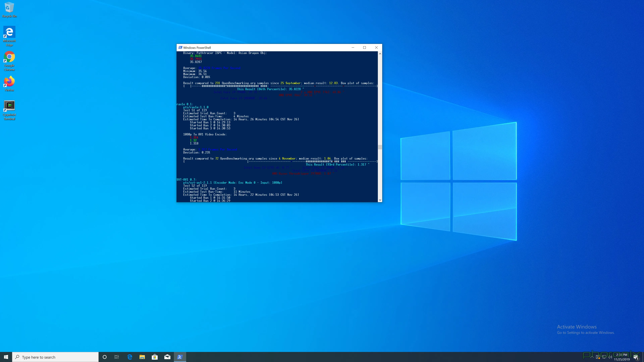Close the Windows PowerShell window

tap(376, 47)
